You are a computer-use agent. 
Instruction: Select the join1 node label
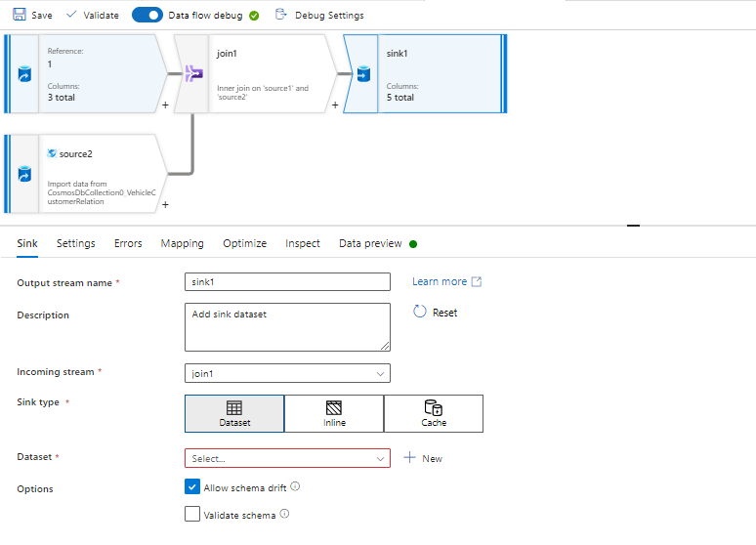click(227, 53)
